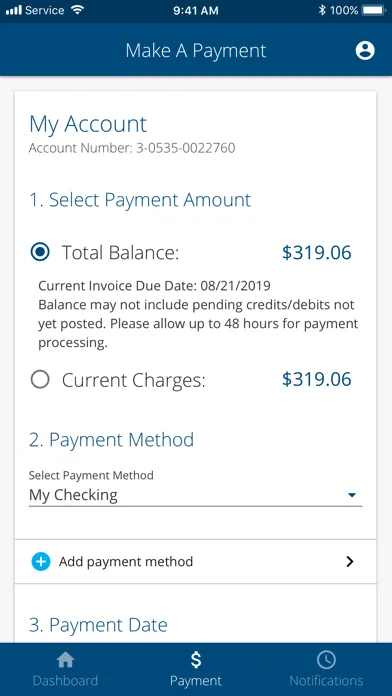Switch to the Notifications tab label
392x696 pixels.
326,680
